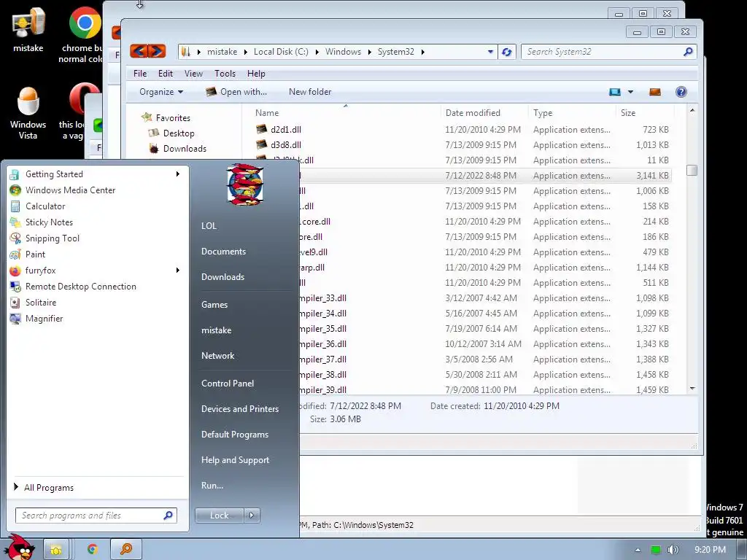Open Chrome from the taskbar

(93, 550)
